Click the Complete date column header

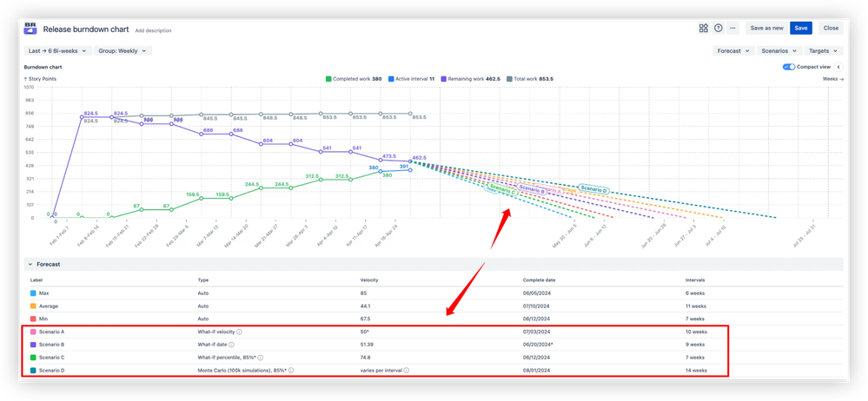(540, 280)
